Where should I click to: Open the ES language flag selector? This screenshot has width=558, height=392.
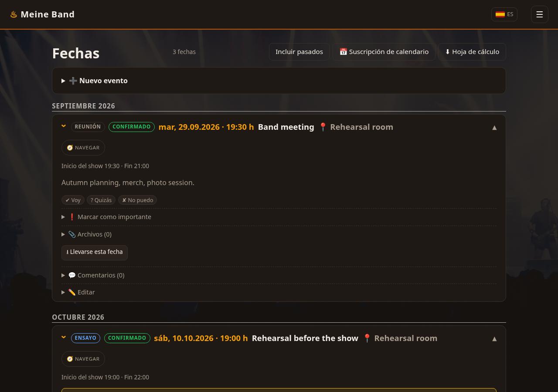click(504, 14)
